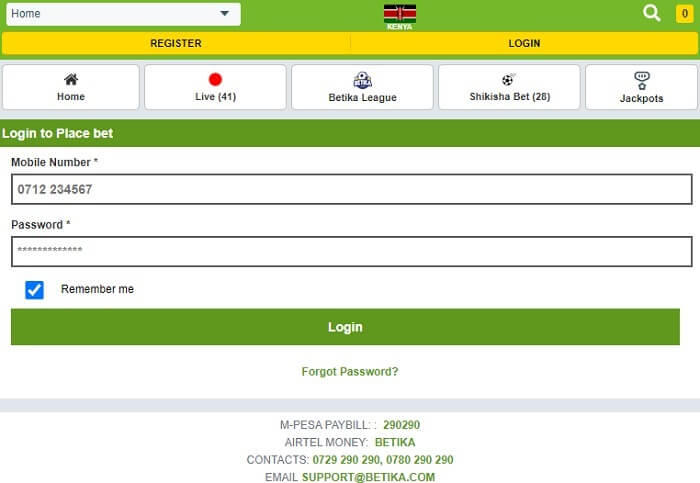Open the Forgot Password? link
The width and height of the screenshot is (700, 483).
(x=350, y=371)
